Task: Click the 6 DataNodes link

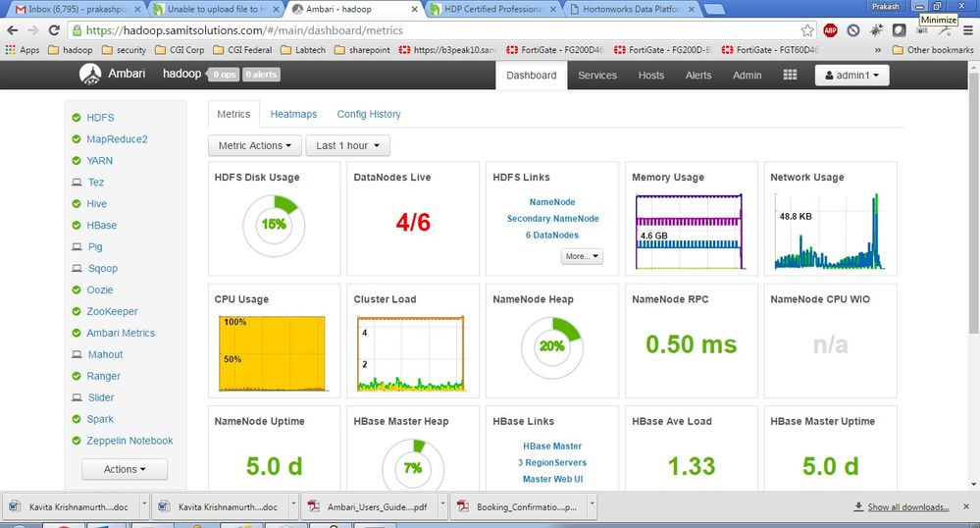Action: [x=552, y=236]
